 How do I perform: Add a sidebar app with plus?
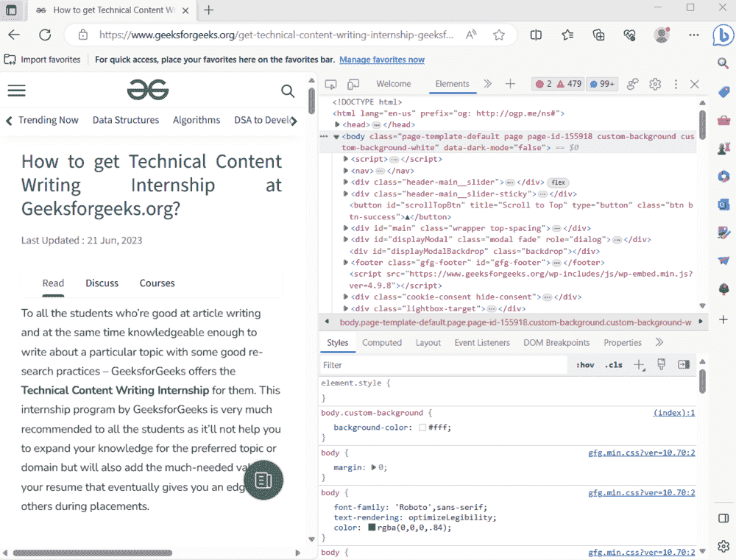(x=723, y=319)
